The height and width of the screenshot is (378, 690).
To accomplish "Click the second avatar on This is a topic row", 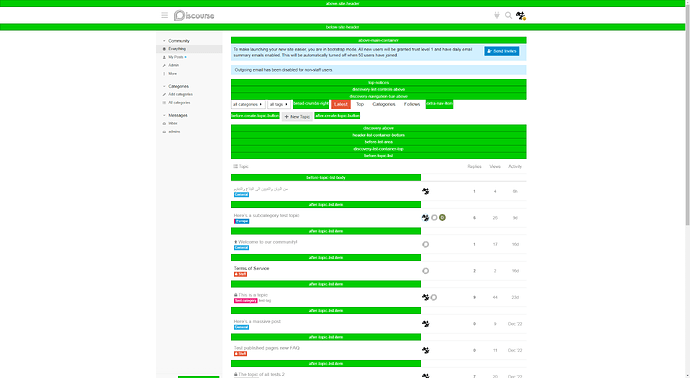I will (434, 297).
